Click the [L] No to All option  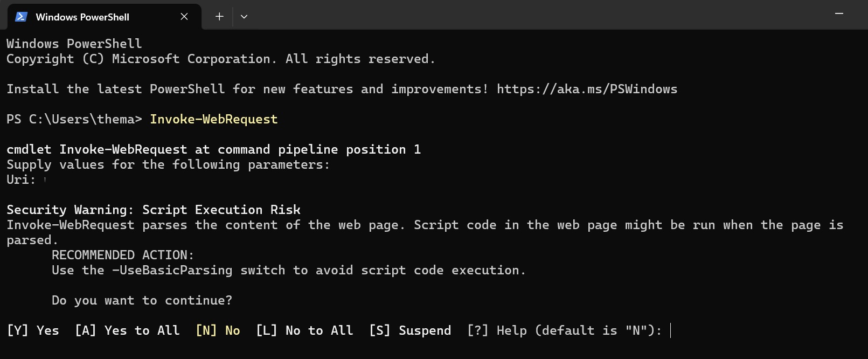tap(304, 330)
